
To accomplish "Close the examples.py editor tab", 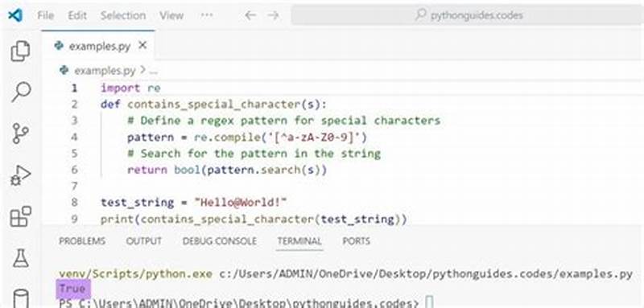I will pyautogui.click(x=142, y=46).
